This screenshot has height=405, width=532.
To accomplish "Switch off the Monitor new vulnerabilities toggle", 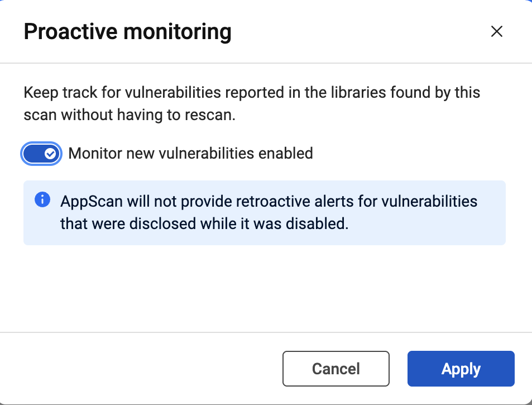I will tap(41, 154).
